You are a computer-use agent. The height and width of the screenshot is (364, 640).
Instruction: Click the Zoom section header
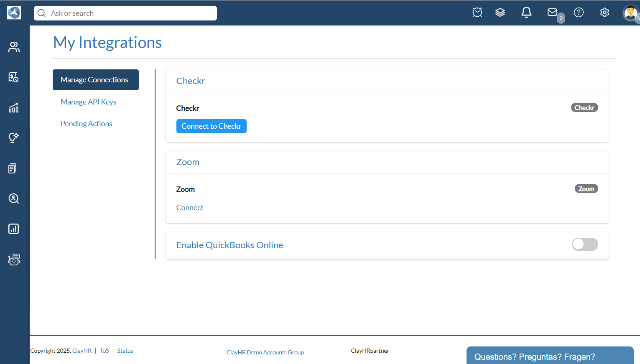[188, 162]
